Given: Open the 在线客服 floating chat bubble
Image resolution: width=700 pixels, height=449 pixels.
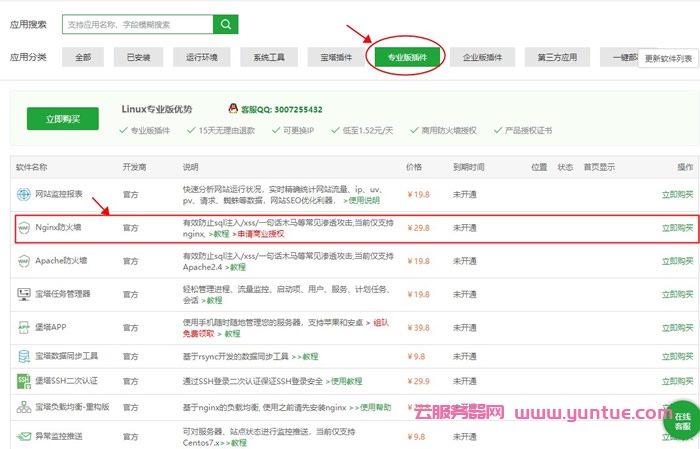Looking at the screenshot, I should tap(681, 420).
